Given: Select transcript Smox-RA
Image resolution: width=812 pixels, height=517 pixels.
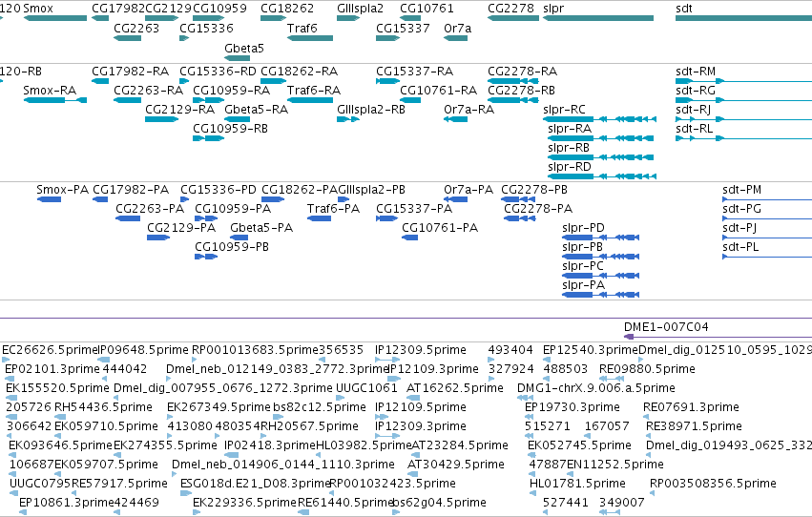Looking at the screenshot, I should 55,100.
